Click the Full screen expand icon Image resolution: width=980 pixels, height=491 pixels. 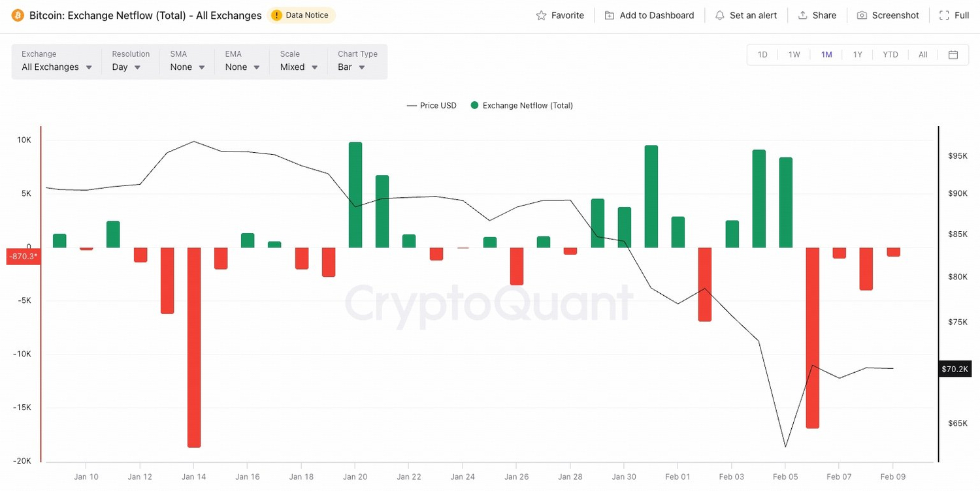(x=944, y=15)
